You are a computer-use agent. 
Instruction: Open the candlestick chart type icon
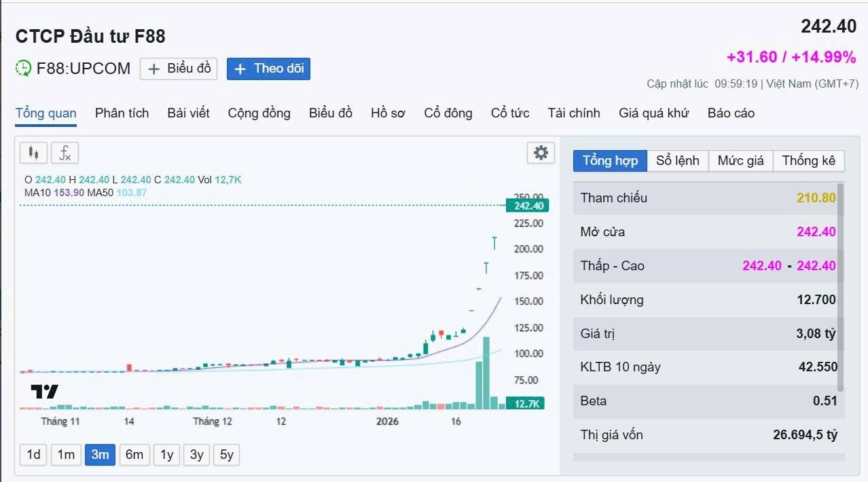click(x=33, y=153)
